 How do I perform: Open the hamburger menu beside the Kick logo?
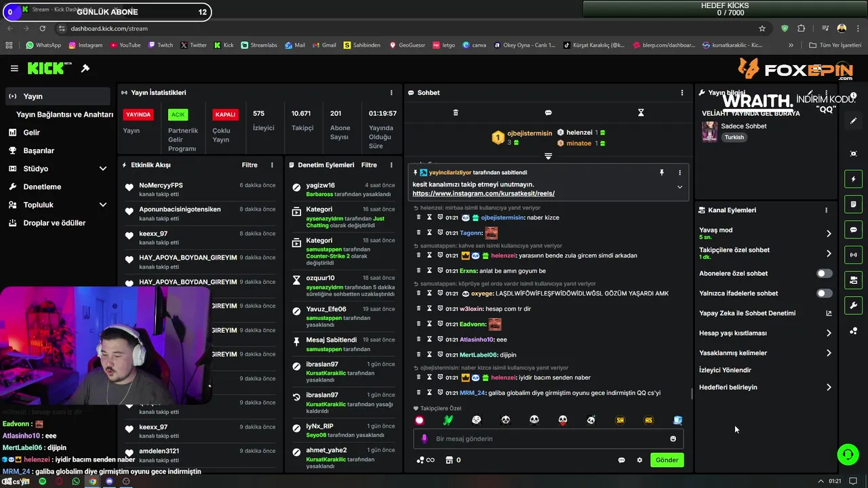coord(14,68)
